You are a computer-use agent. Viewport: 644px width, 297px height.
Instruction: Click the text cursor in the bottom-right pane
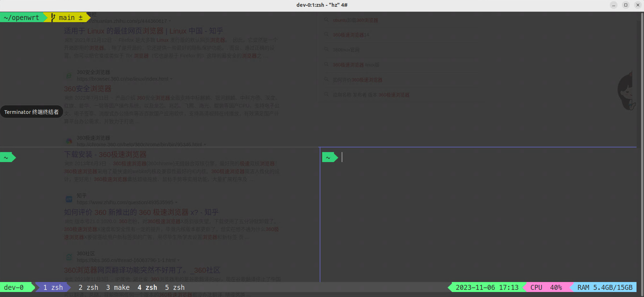tap(342, 157)
